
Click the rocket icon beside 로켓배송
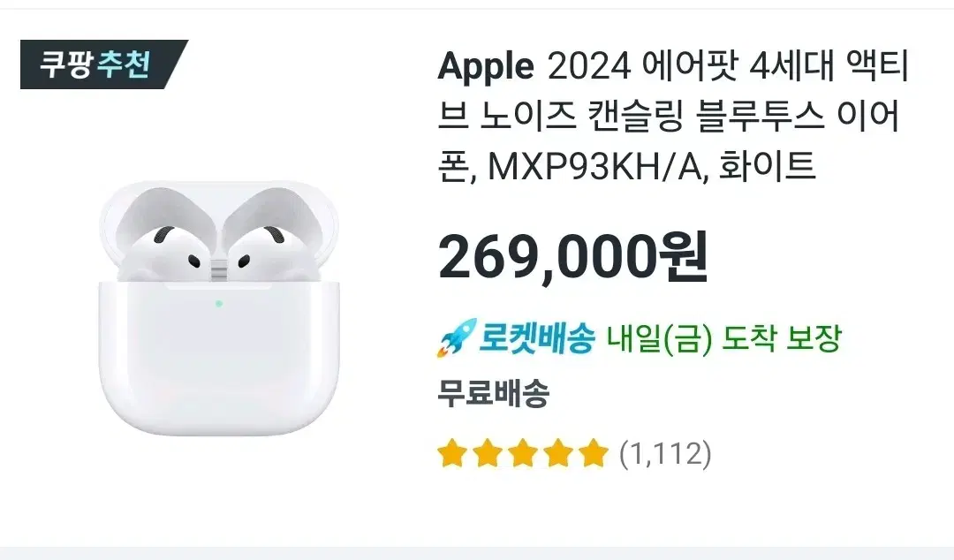[455, 337]
